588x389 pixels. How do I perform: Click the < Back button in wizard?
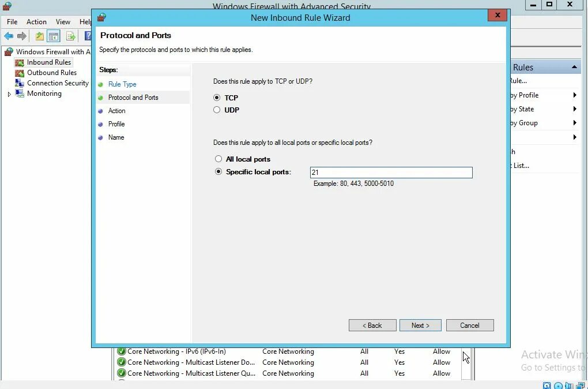[x=372, y=325]
